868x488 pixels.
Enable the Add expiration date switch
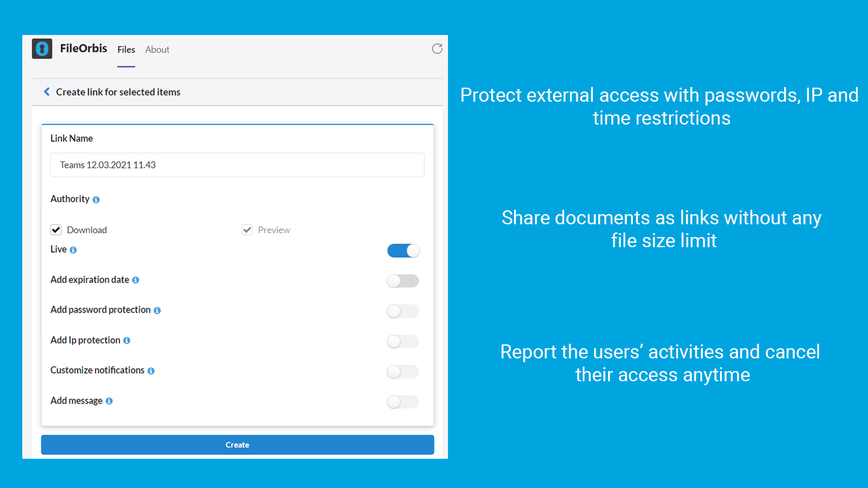tap(403, 281)
